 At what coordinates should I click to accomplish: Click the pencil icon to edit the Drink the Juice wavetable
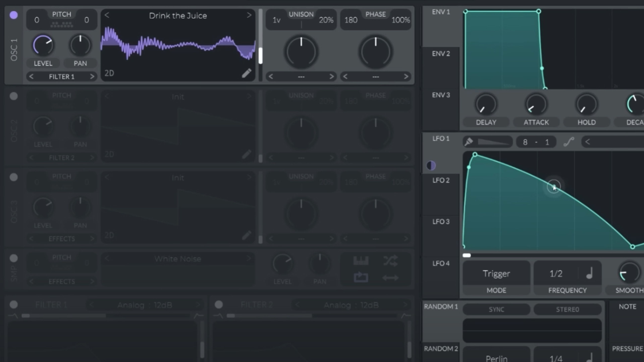coord(247,73)
